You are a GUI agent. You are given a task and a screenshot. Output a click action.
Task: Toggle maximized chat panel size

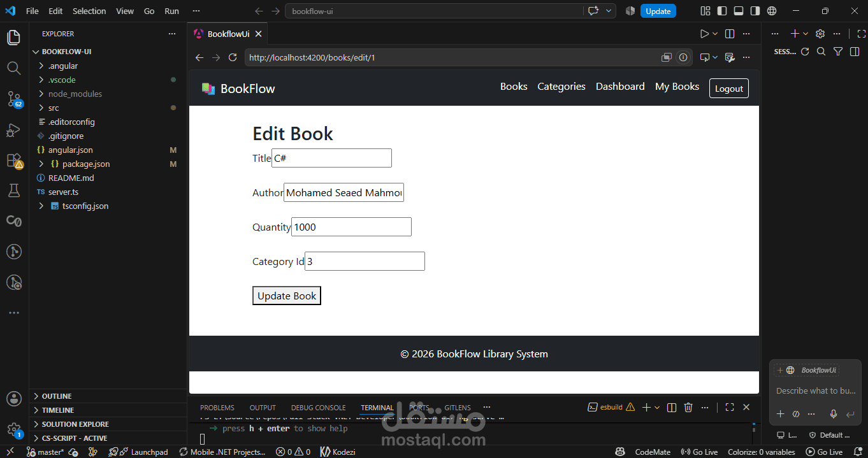(862, 34)
